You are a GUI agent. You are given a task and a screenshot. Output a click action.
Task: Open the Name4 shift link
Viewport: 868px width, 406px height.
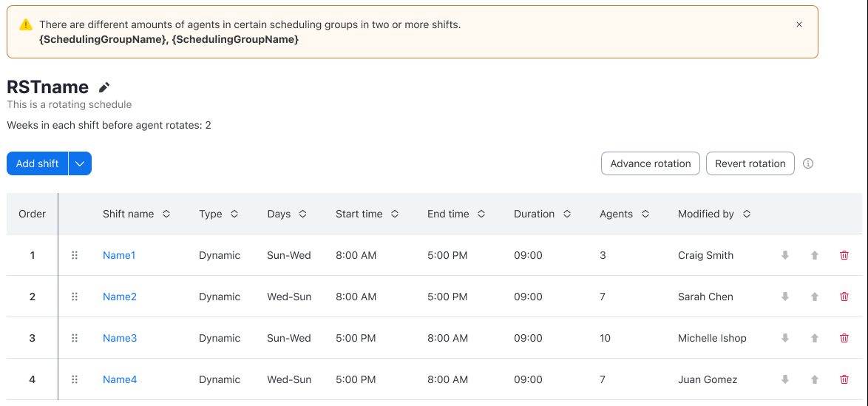(x=120, y=379)
